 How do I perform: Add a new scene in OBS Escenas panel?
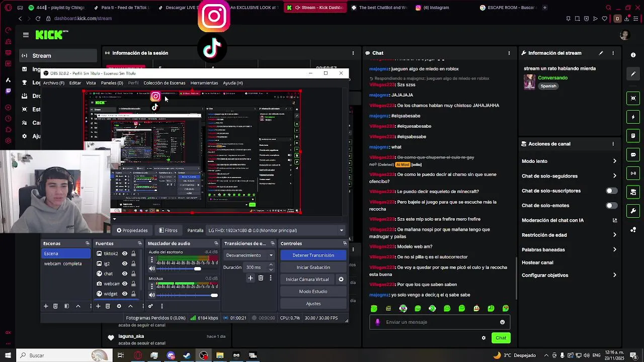click(46, 306)
